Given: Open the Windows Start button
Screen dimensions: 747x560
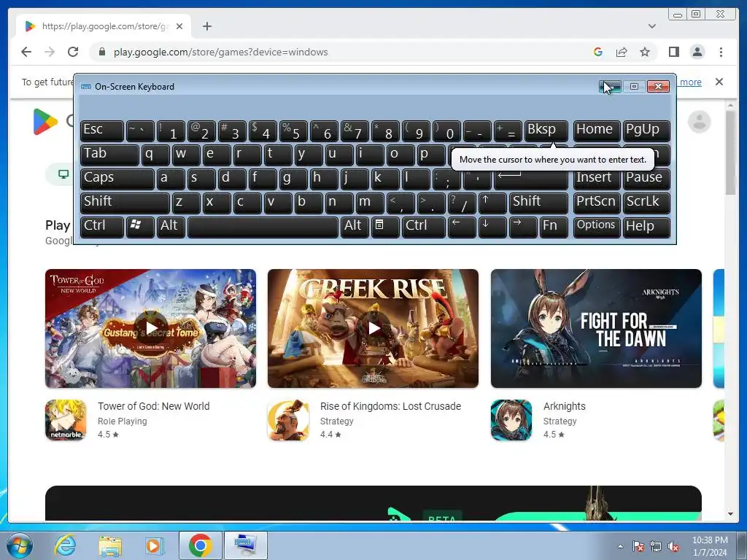Looking at the screenshot, I should [x=20, y=545].
